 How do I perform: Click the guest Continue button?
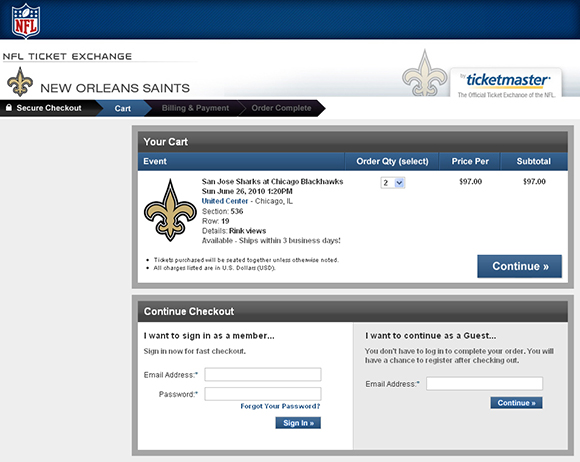[516, 403]
